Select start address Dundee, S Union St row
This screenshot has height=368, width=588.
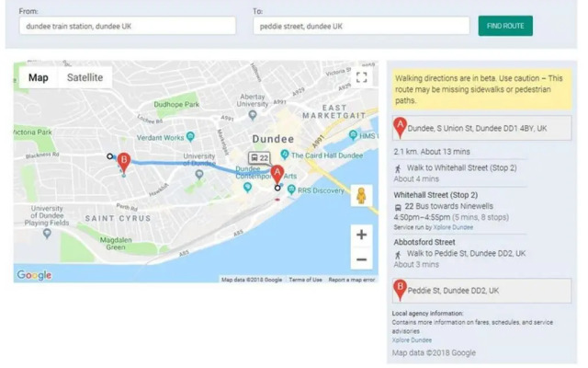point(481,128)
